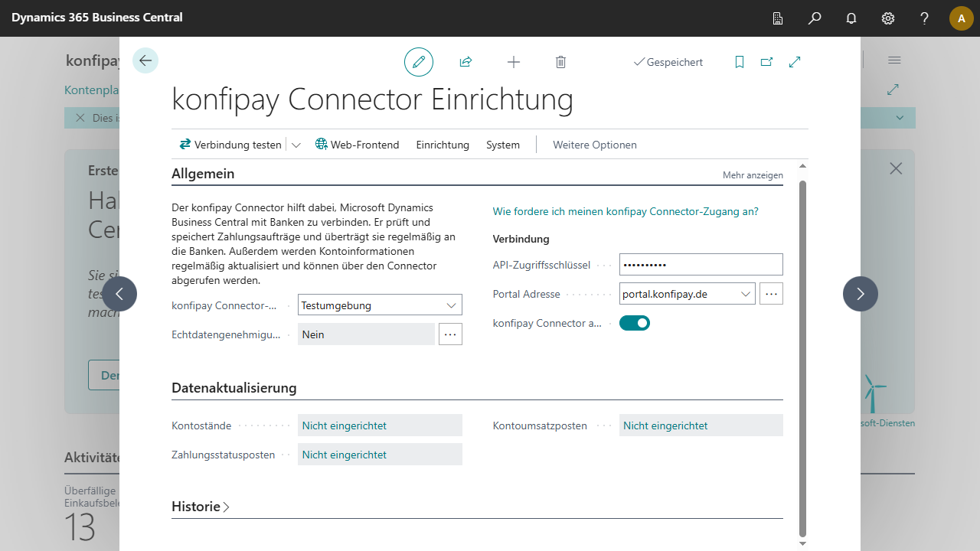
Task: Toggle edit mode with the pencil icon
Action: click(419, 62)
